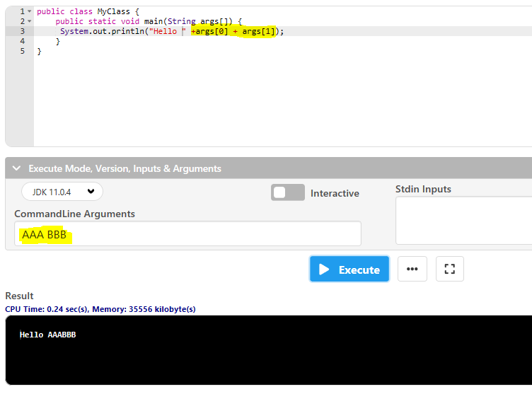Place the cursor on the System.out.println code line
Image resolution: width=532 pixels, height=394 pixels.
tap(172, 31)
